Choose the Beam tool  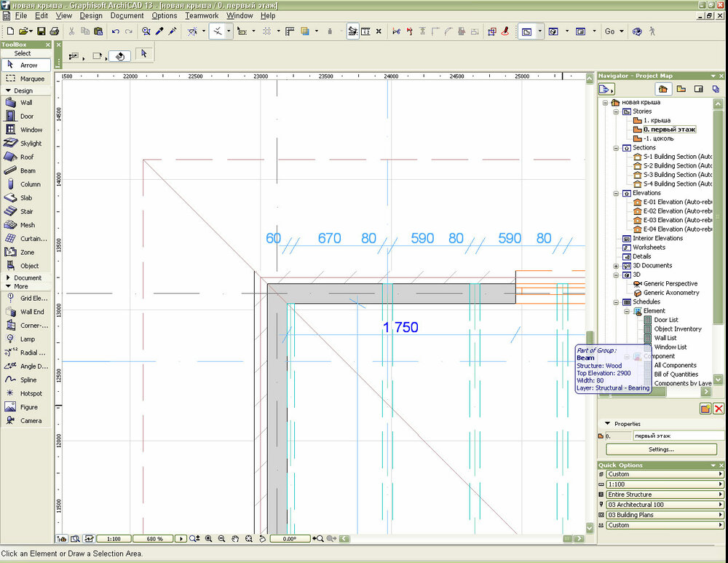tap(27, 171)
